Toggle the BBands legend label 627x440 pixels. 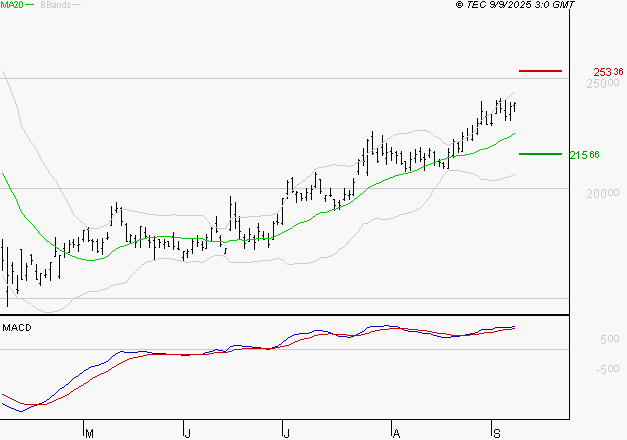(x=55, y=5)
